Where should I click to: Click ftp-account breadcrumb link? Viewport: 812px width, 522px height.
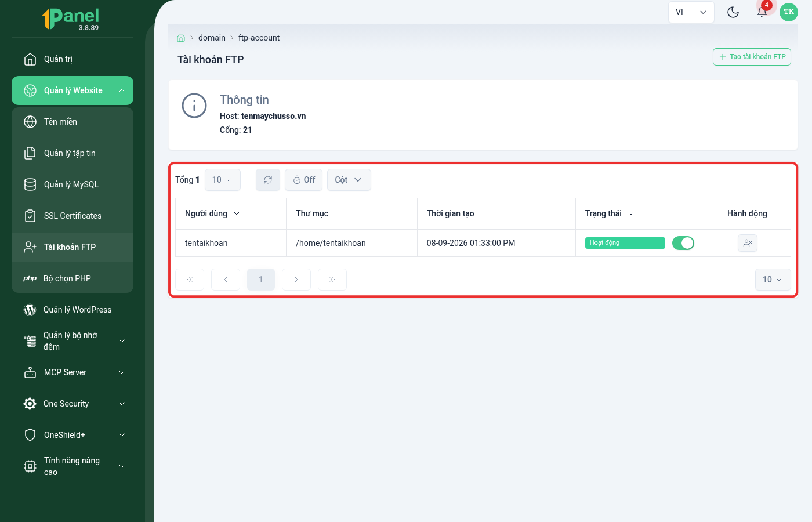click(x=259, y=38)
